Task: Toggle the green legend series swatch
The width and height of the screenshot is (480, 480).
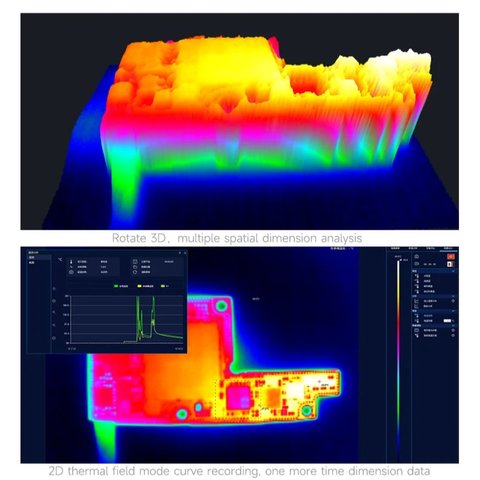Action: click(x=116, y=286)
